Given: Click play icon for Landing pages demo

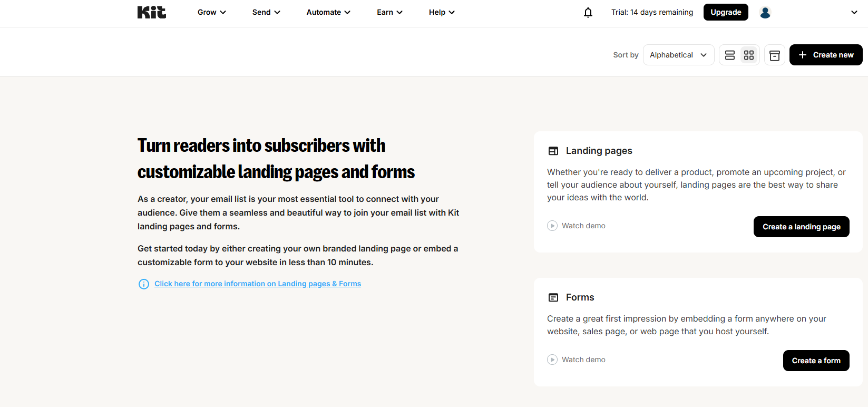Looking at the screenshot, I should tap(552, 226).
